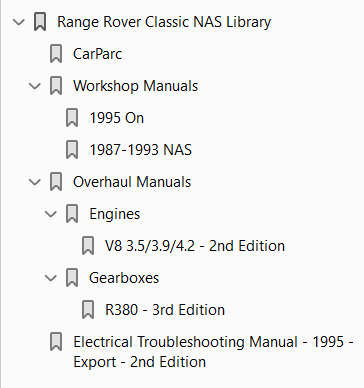The width and height of the screenshot is (364, 388).
Task: Click the bookmark icon beside R380 - 3rd Edition
Action: pos(88,310)
